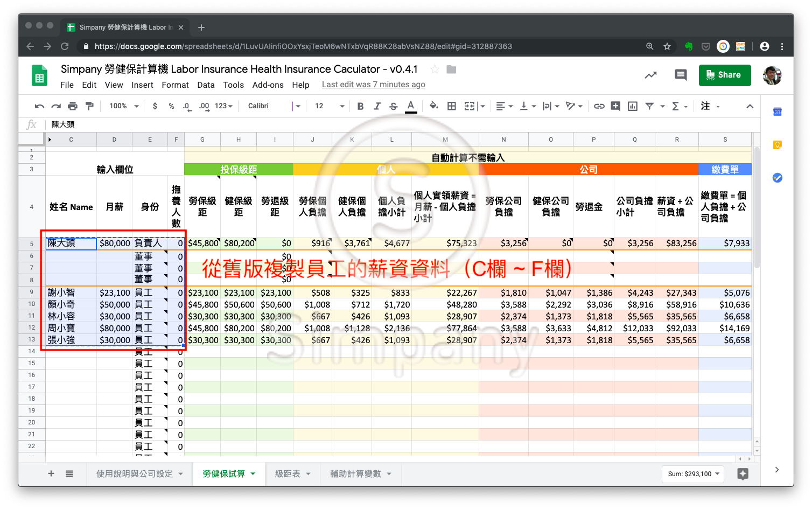
Task: Click the Print icon
Action: click(x=73, y=106)
